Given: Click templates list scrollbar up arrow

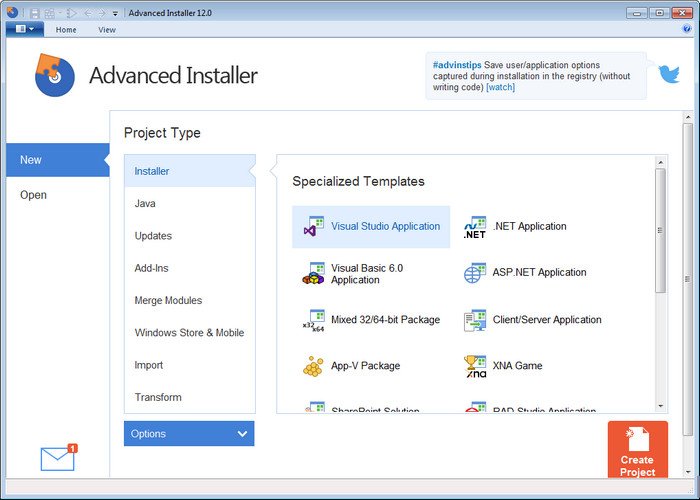Looking at the screenshot, I should tap(661, 162).
